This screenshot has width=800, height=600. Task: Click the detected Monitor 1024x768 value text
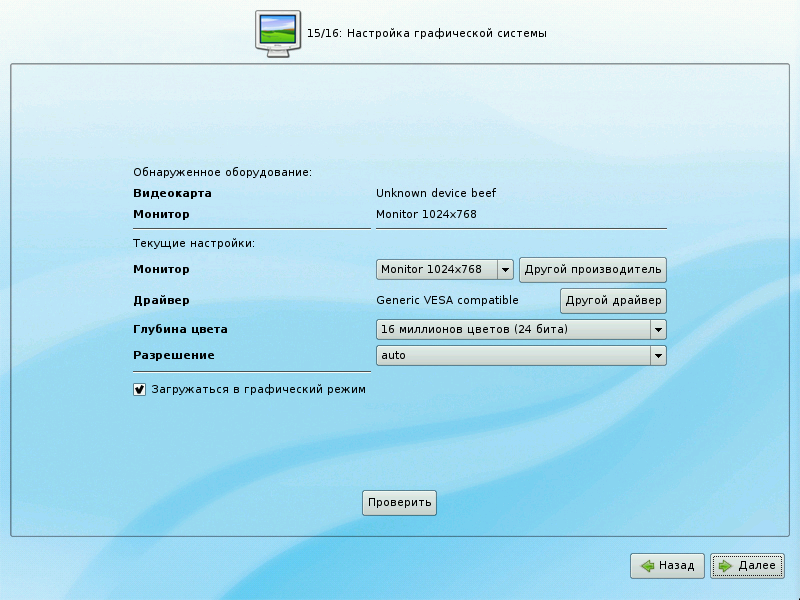tap(426, 214)
